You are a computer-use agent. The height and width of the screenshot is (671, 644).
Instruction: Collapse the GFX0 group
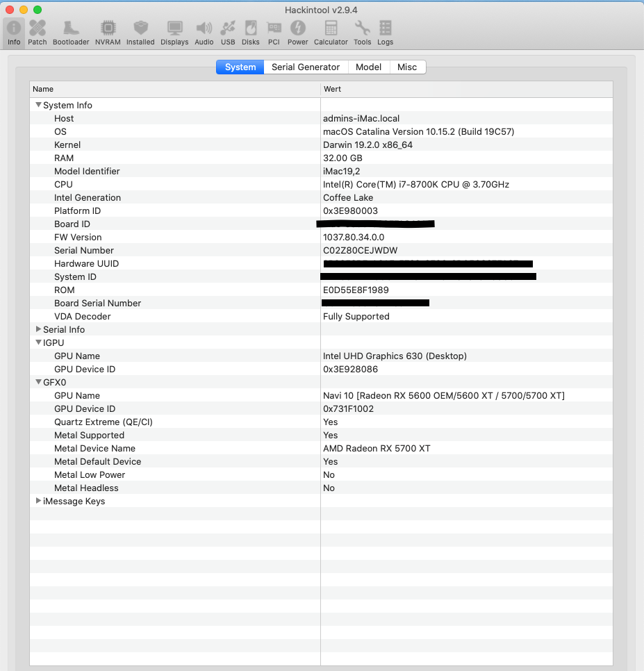[38, 382]
